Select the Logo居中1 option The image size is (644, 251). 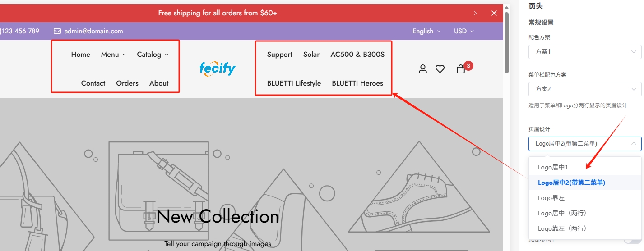click(553, 167)
